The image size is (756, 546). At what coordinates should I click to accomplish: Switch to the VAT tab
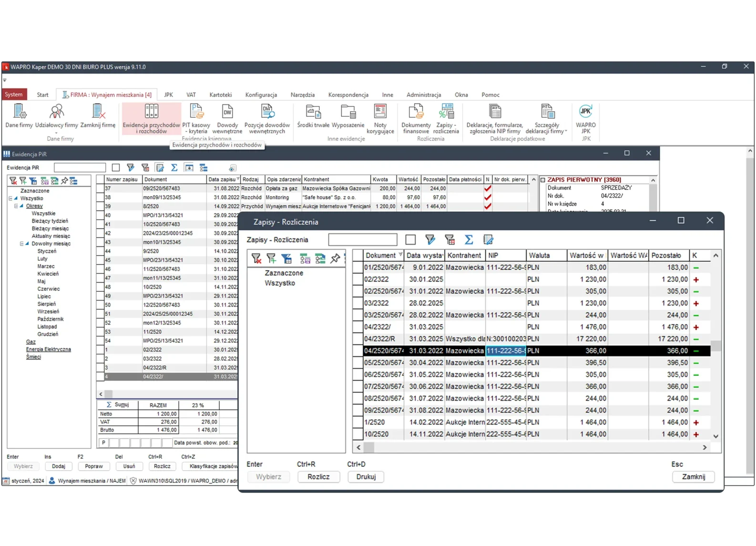coord(191,95)
